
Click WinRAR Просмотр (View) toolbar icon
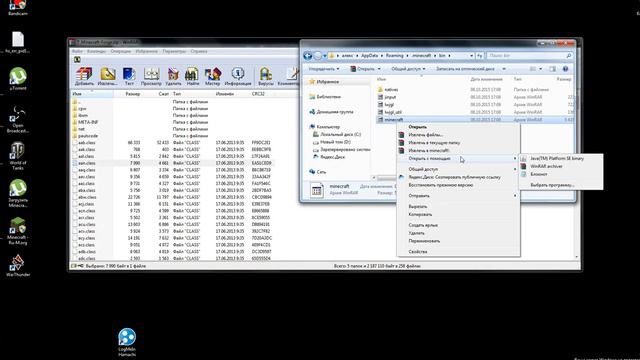(151, 76)
